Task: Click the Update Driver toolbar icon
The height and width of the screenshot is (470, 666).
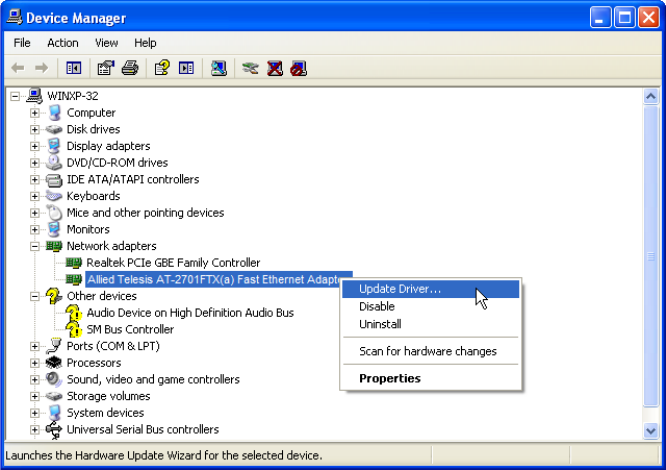Action: click(x=251, y=68)
